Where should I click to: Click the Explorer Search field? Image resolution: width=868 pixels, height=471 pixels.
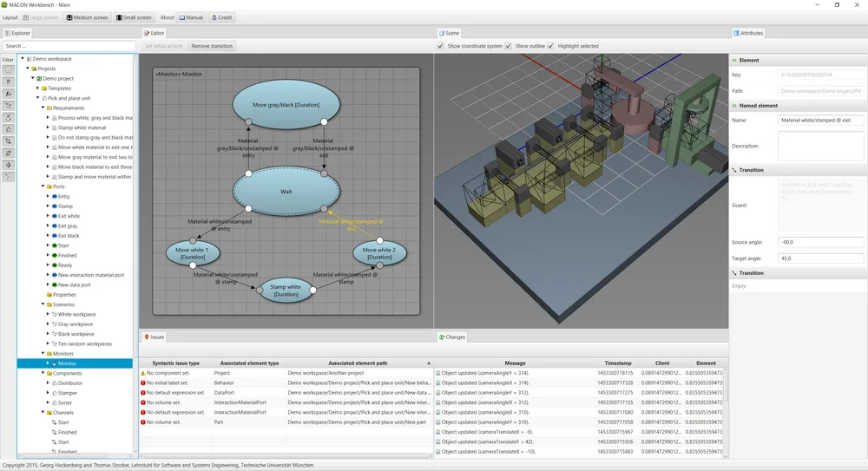[x=69, y=46]
